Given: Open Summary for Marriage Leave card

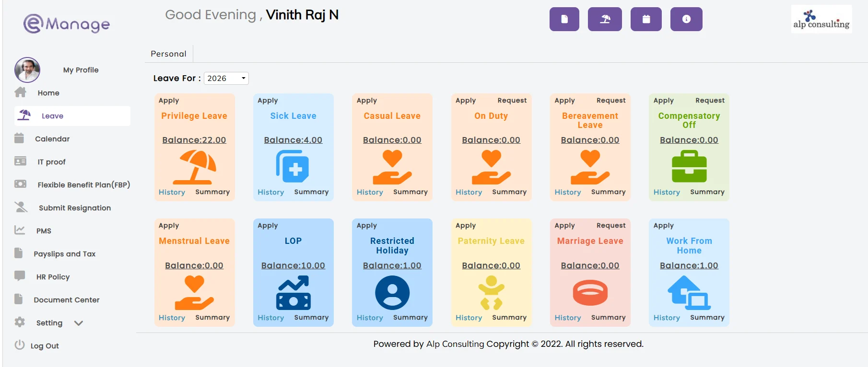Looking at the screenshot, I should click(608, 317).
